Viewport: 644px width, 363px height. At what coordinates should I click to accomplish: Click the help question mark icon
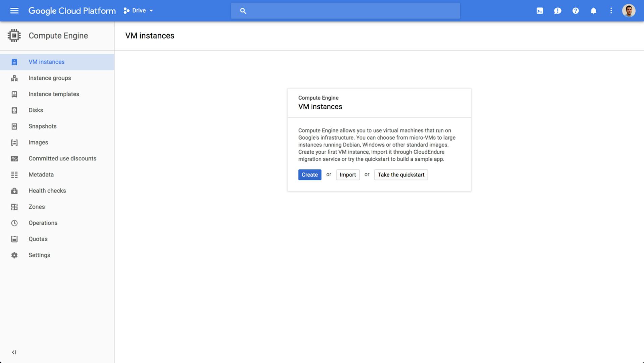(x=576, y=10)
